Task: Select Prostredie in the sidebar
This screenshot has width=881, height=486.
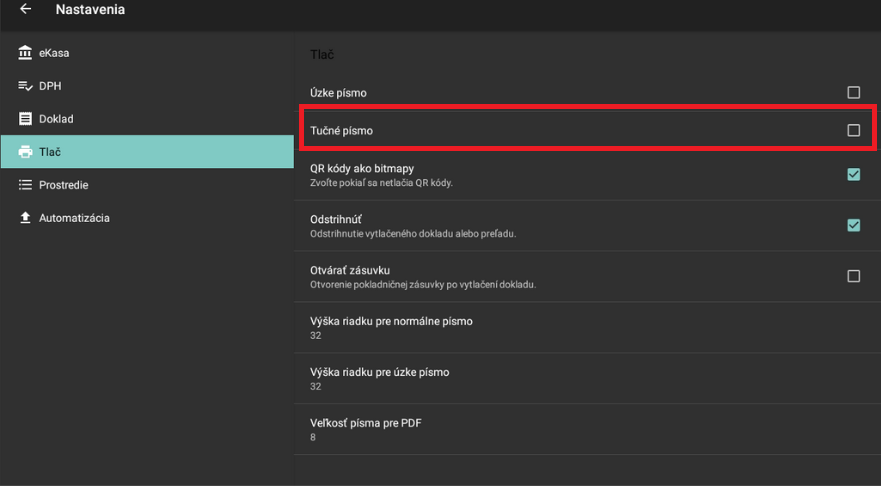Action: tap(64, 185)
